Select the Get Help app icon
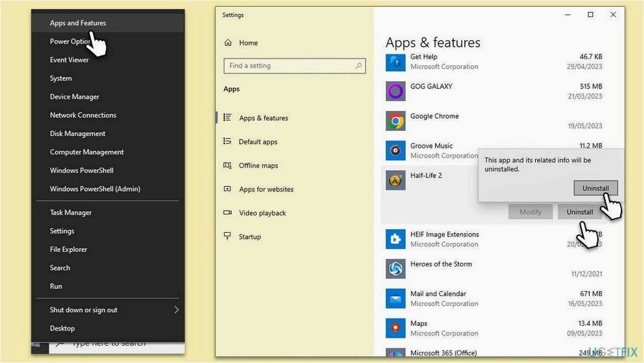 (396, 62)
